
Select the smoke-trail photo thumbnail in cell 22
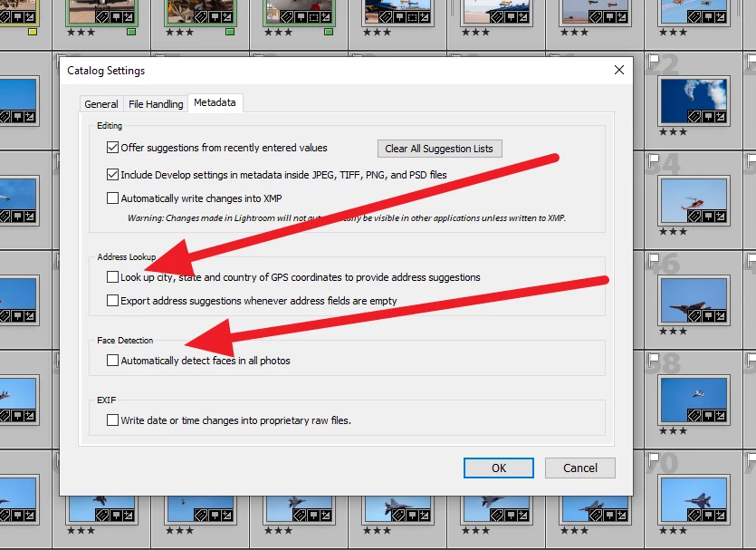click(x=694, y=101)
